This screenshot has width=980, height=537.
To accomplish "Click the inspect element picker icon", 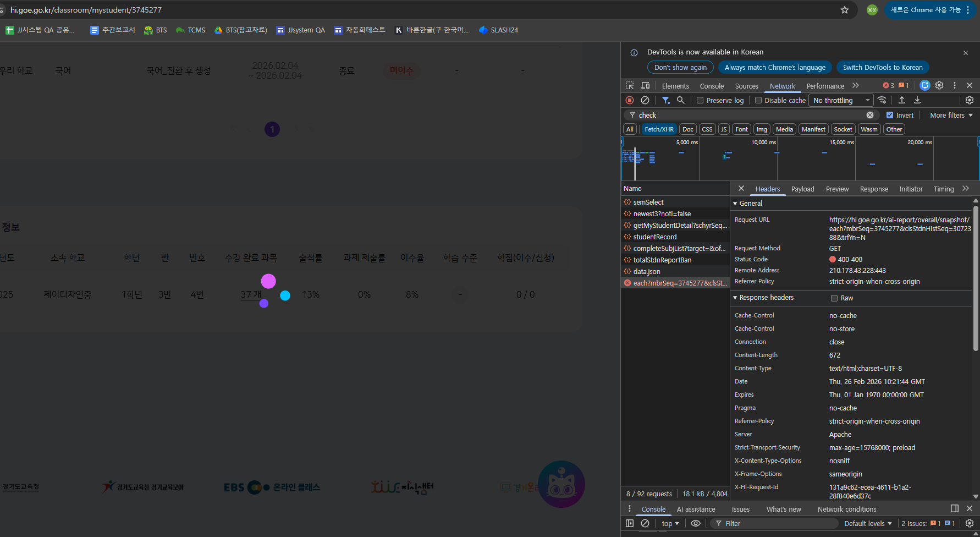I will coord(630,86).
